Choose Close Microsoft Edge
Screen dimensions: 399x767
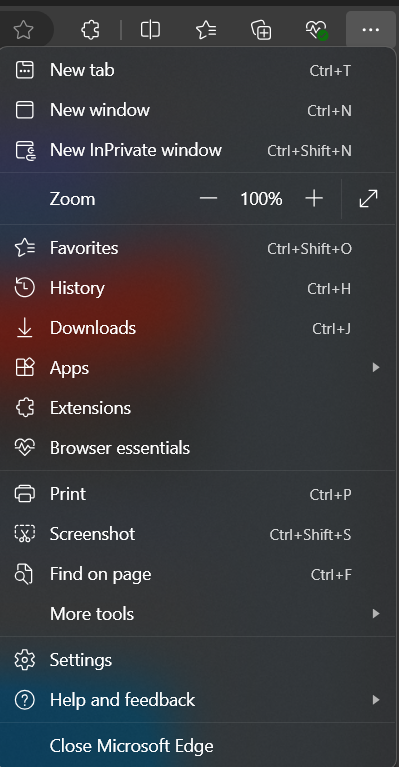click(198, 746)
